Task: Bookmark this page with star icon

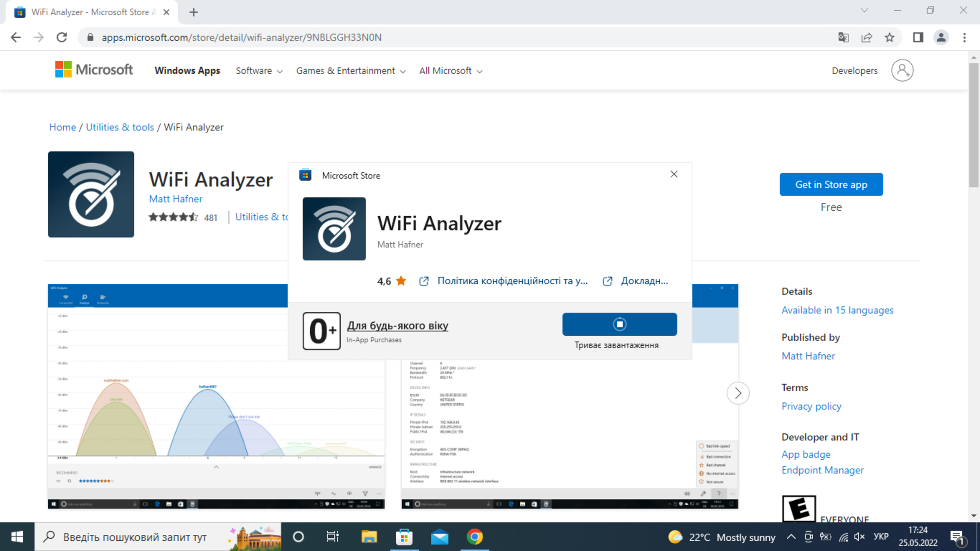Action: point(889,37)
